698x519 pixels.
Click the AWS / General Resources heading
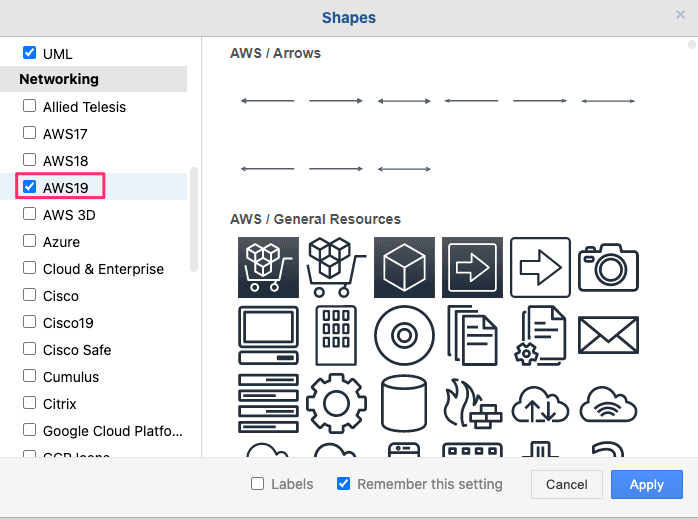315,219
